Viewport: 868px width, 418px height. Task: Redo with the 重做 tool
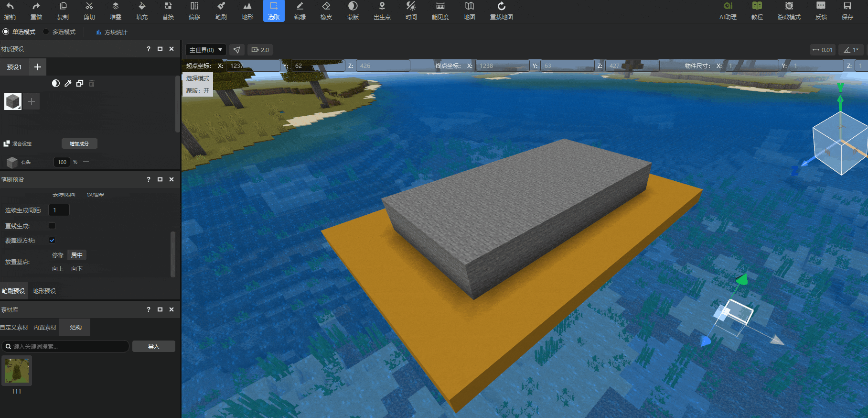pos(36,11)
